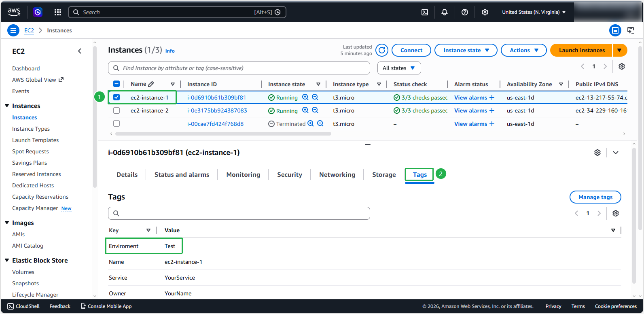Select the terminated instance checkbox
Viewport: 644px width, 314px height.
point(117,123)
